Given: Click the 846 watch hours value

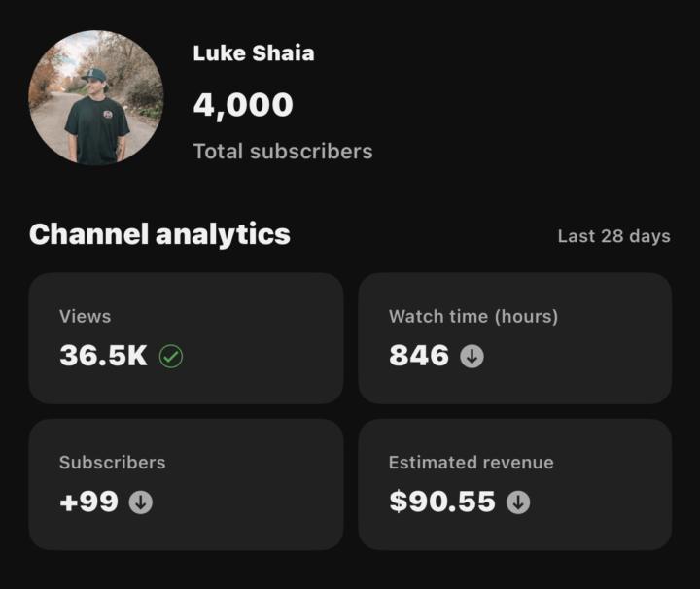Looking at the screenshot, I should coord(419,356).
